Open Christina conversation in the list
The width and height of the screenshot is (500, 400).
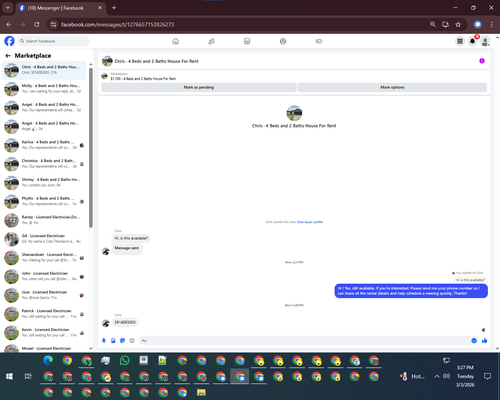44,164
